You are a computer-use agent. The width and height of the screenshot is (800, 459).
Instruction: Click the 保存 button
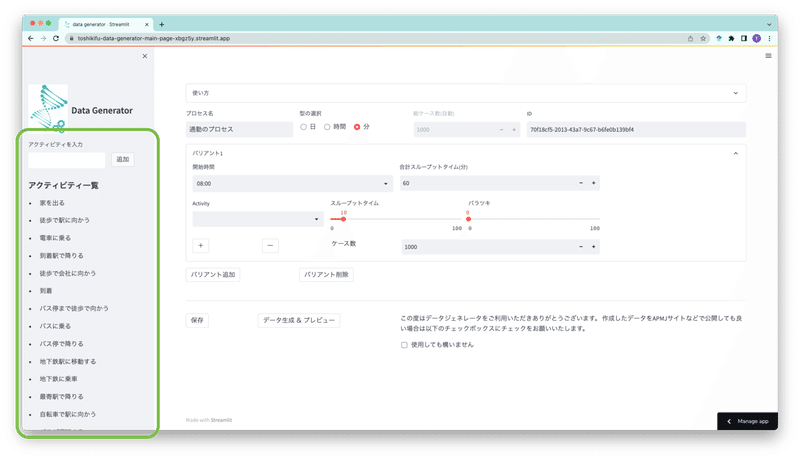coord(197,320)
